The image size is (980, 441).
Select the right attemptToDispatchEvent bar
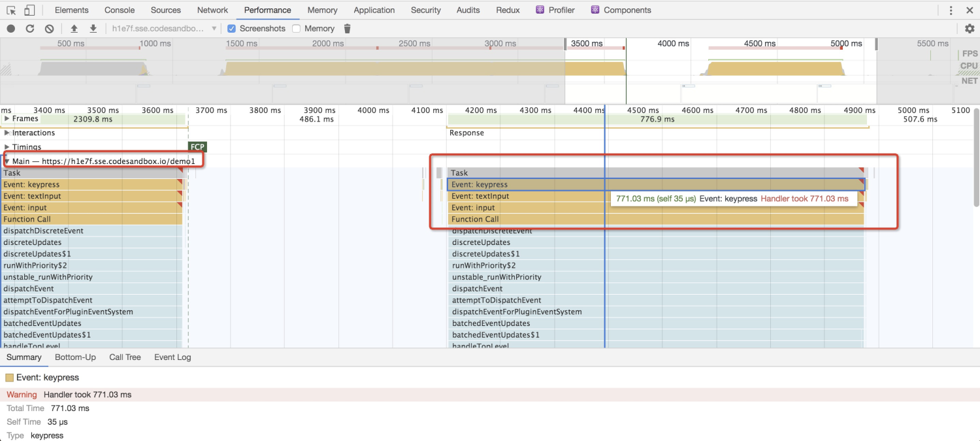coord(656,301)
